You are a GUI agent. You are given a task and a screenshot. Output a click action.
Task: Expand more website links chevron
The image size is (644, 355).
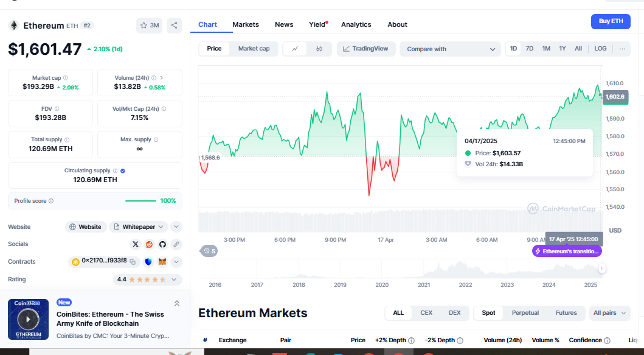(x=176, y=227)
